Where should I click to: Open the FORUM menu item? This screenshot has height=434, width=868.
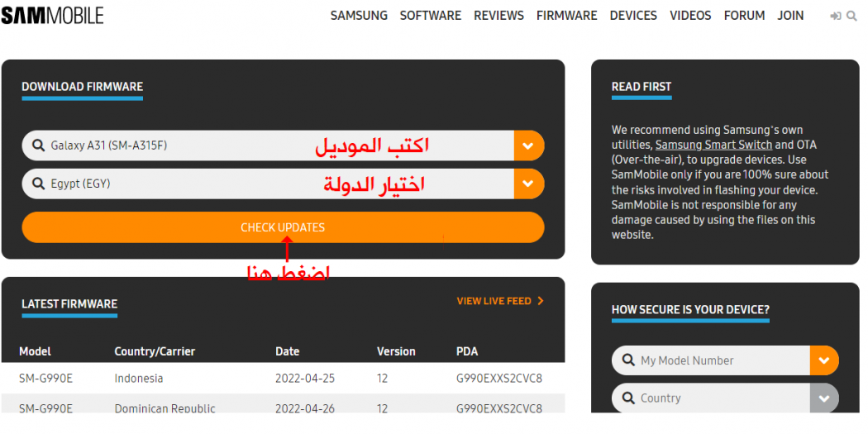click(x=745, y=16)
